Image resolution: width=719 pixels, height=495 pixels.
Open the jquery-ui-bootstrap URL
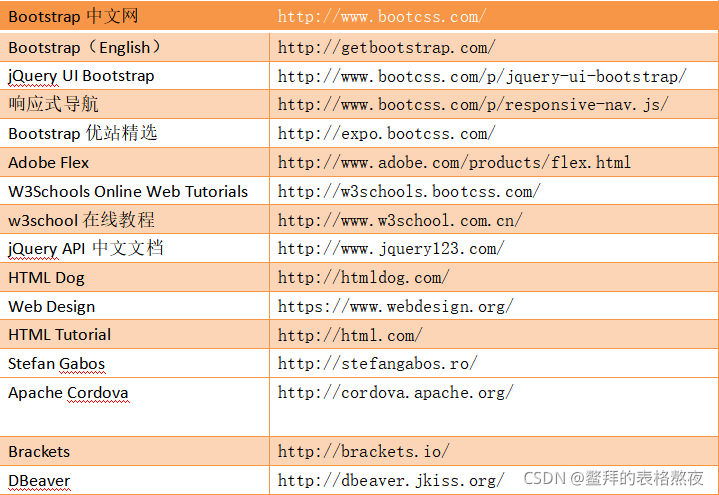(482, 77)
